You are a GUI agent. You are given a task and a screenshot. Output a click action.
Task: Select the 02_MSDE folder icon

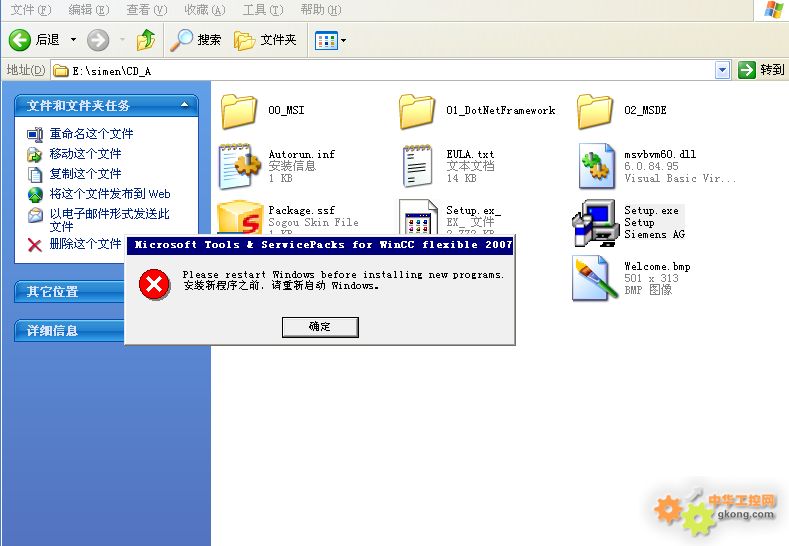595,111
